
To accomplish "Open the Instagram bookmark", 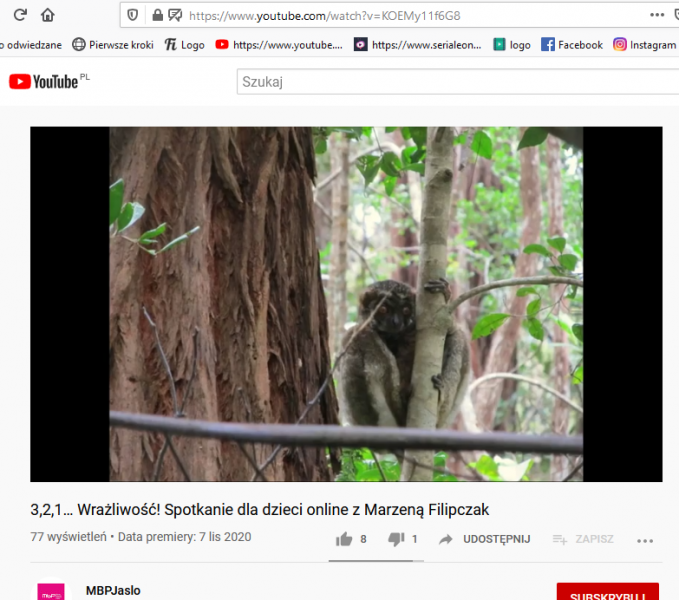I will [x=645, y=45].
